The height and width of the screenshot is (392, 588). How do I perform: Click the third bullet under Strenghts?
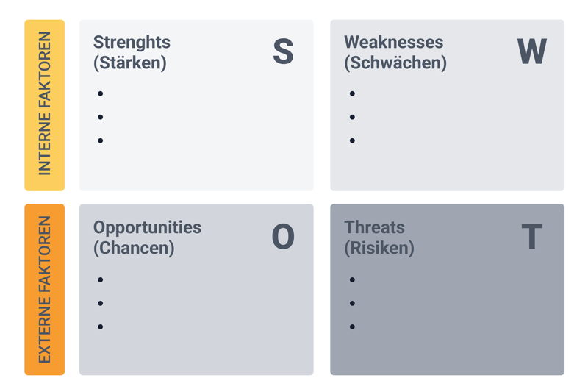click(101, 140)
